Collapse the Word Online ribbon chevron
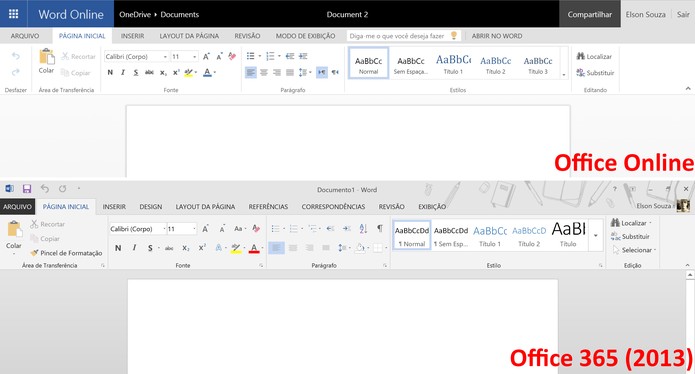 pos(688,89)
